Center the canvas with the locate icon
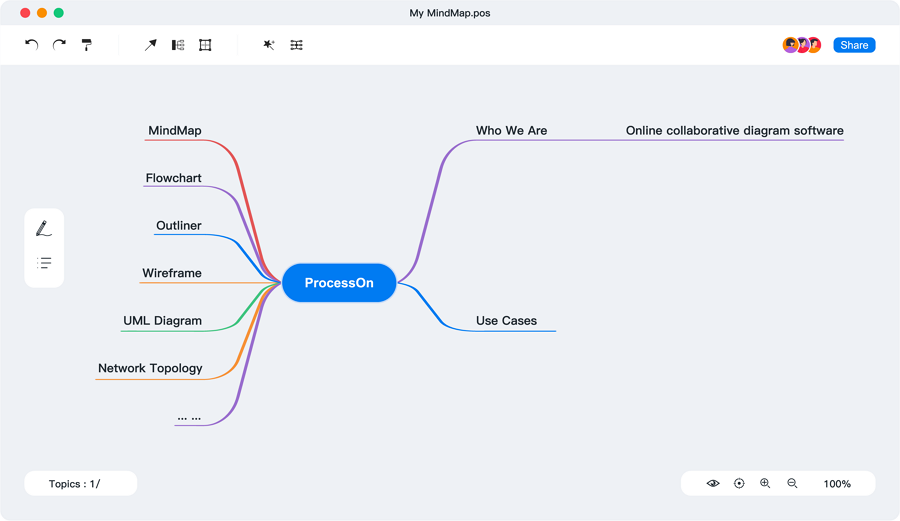900x521 pixels. [739, 484]
